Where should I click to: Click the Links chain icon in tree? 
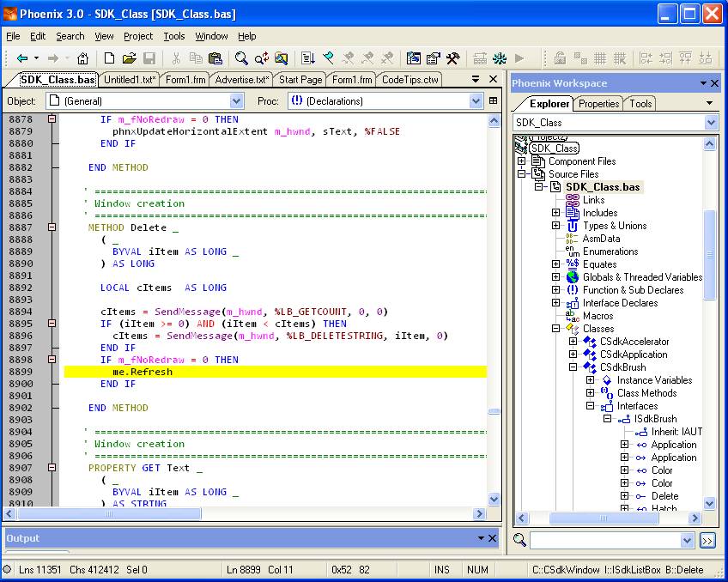tap(573, 200)
